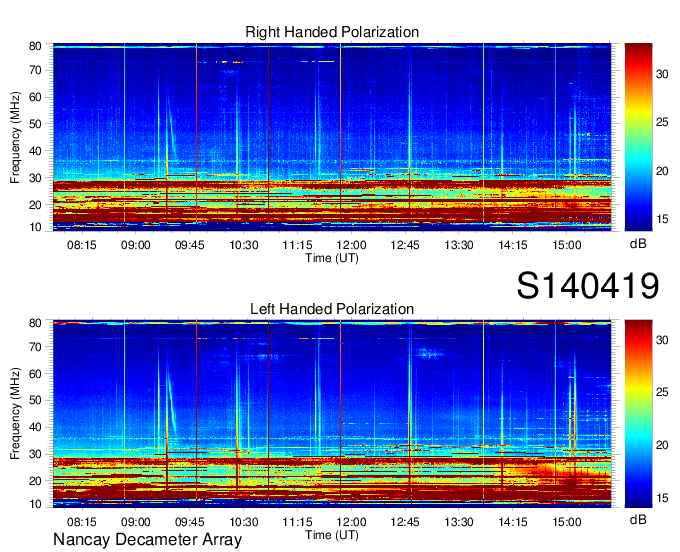Click Frequency (MHz) axis label of Left Handed plot
Screen dimensions: 680x552
(x=15, y=414)
